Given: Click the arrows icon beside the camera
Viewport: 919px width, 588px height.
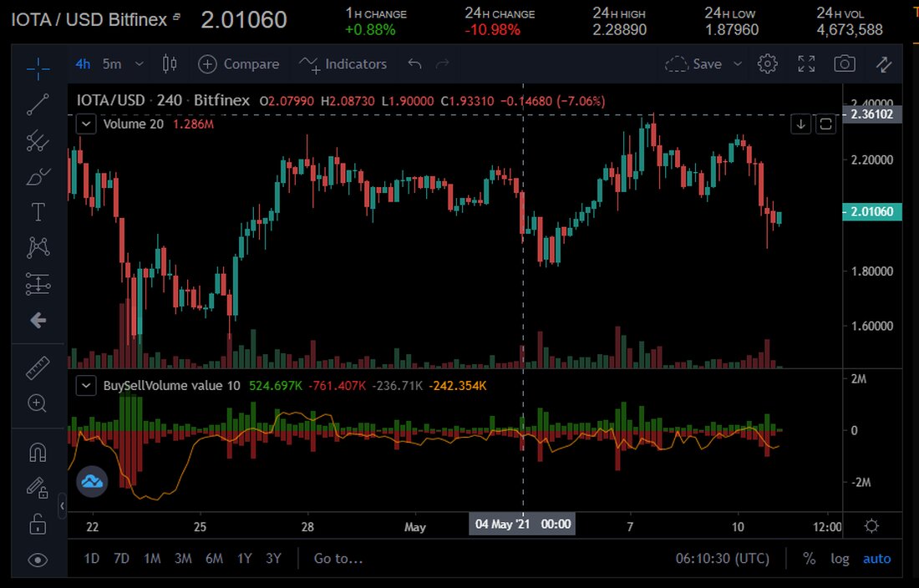Looking at the screenshot, I should coord(884,63).
